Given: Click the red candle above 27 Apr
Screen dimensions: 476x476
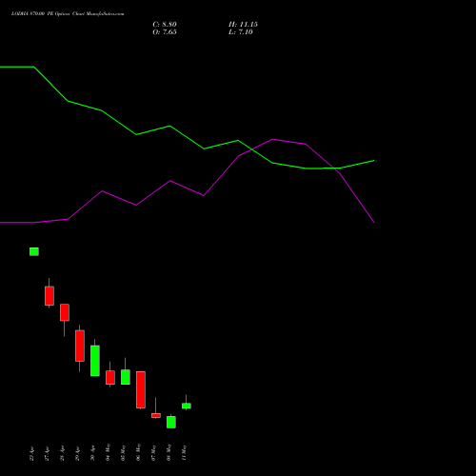Looking at the screenshot, I should coord(50,296).
